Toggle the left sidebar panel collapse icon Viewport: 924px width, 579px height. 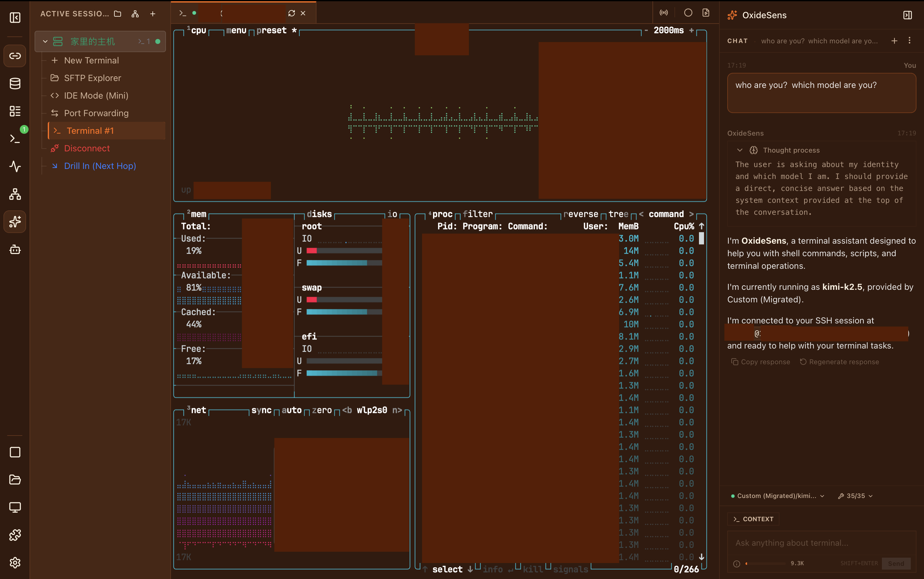[x=15, y=18]
